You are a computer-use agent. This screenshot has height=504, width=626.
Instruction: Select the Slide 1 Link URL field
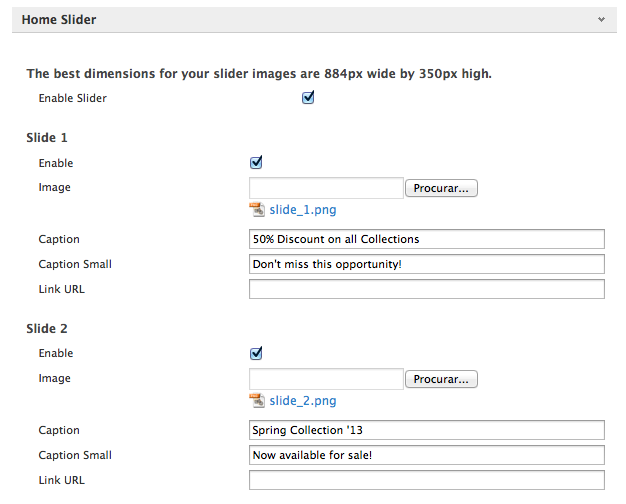pos(426,289)
